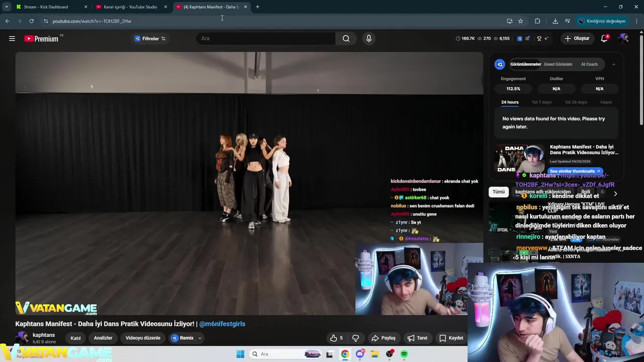This screenshot has width=644, height=362.
Task: Select the 1st 28 days range tab
Action: point(576,102)
